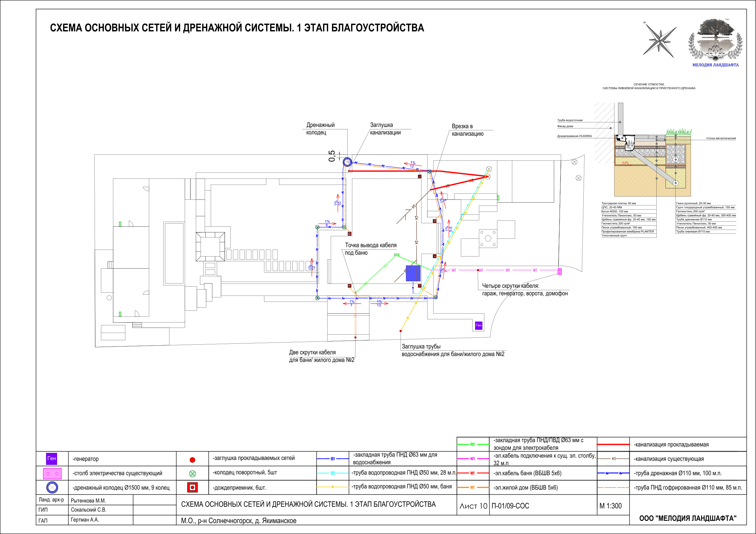Click the north arrow compass rose
The width and height of the screenshot is (756, 534).
click(660, 41)
